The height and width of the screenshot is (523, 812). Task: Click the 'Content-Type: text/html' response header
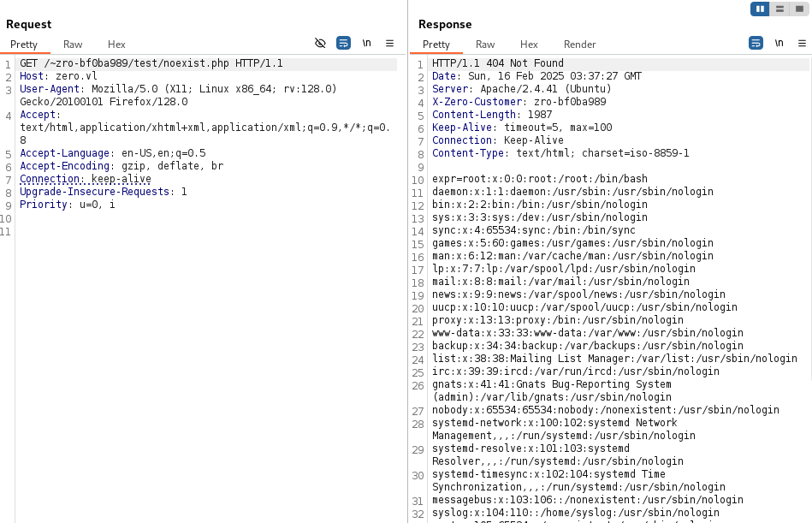coord(560,153)
